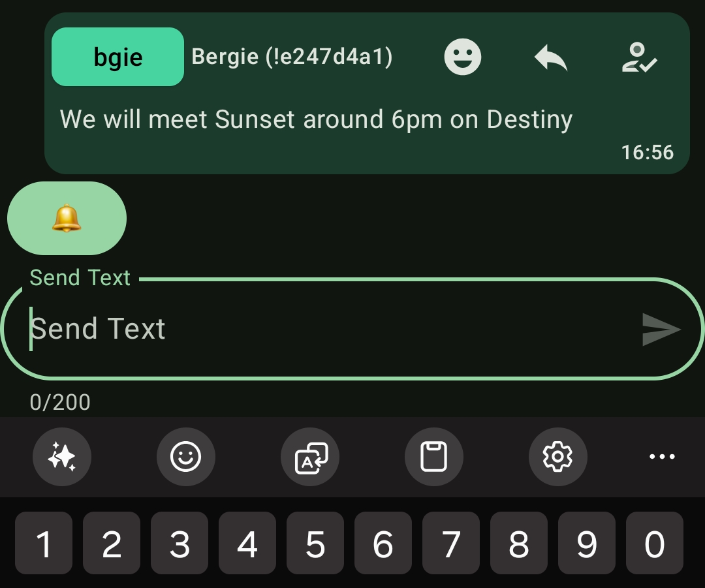
Task: Open the keyboard emoji picker
Action: click(186, 457)
